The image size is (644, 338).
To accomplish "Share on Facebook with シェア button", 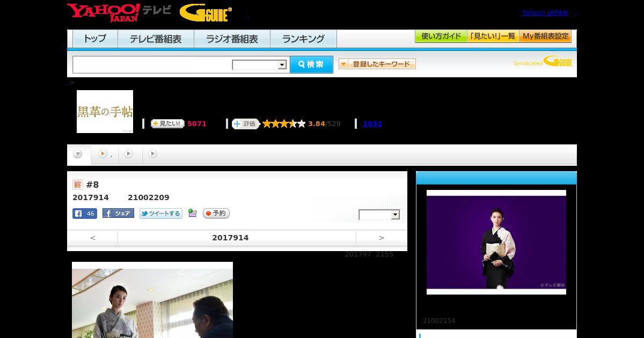I will click(x=118, y=213).
